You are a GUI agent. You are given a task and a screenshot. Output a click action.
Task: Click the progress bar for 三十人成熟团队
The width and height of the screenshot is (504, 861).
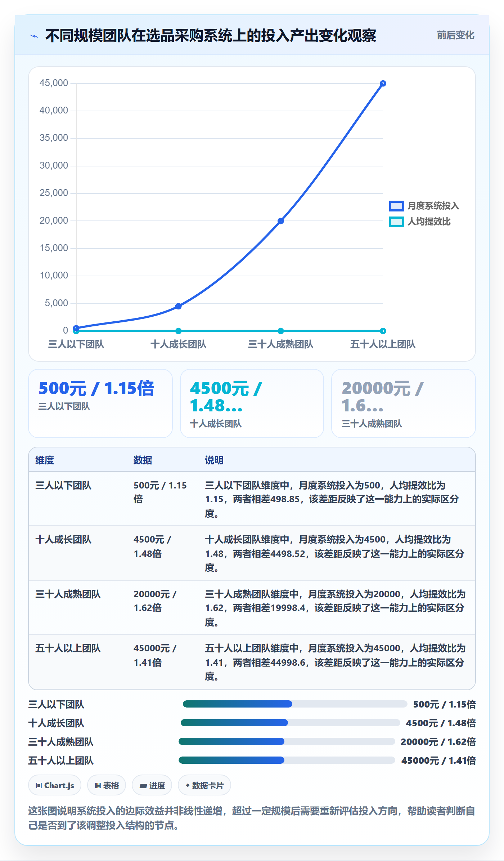tap(287, 741)
